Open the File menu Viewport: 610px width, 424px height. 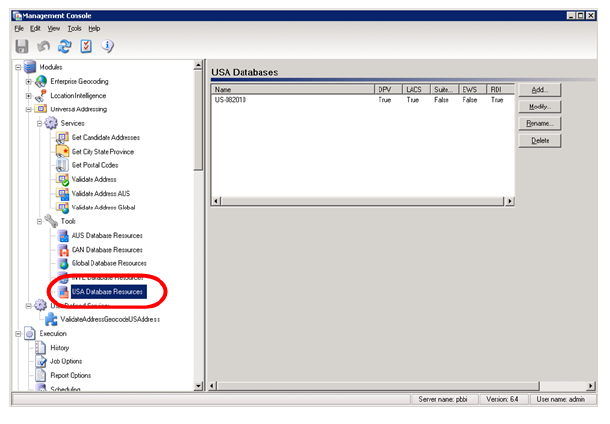19,28
